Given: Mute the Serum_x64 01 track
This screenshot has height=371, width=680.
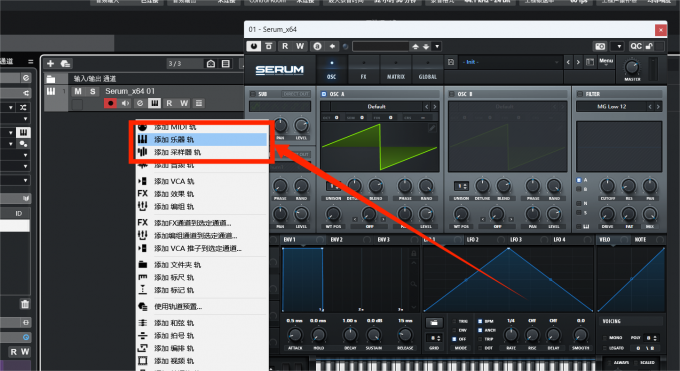Looking at the screenshot, I should [x=78, y=91].
